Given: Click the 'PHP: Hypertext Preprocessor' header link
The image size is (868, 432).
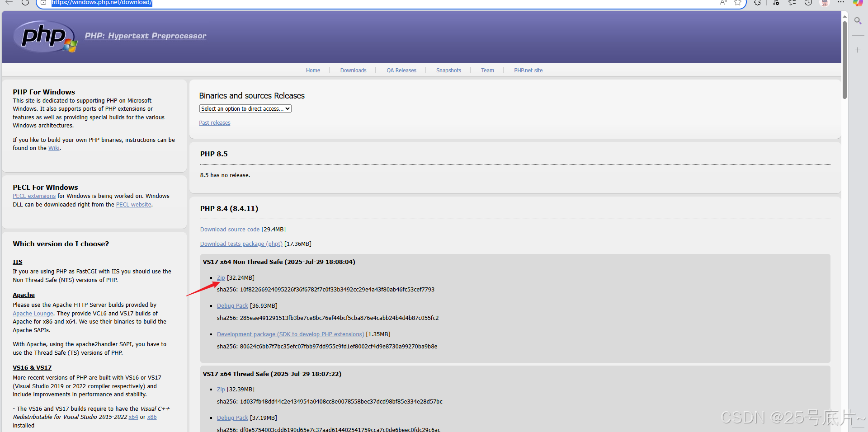Looking at the screenshot, I should (x=146, y=36).
